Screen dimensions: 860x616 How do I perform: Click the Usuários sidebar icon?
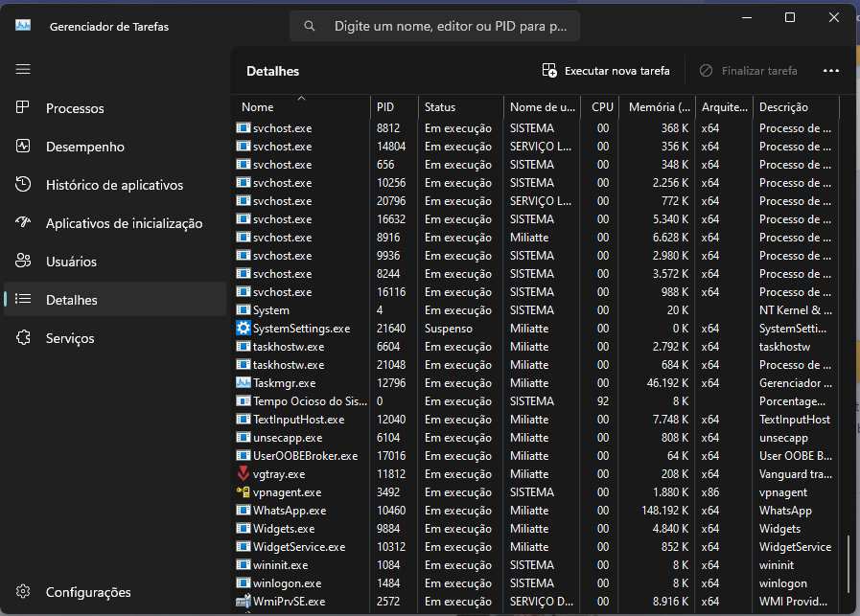(x=23, y=261)
